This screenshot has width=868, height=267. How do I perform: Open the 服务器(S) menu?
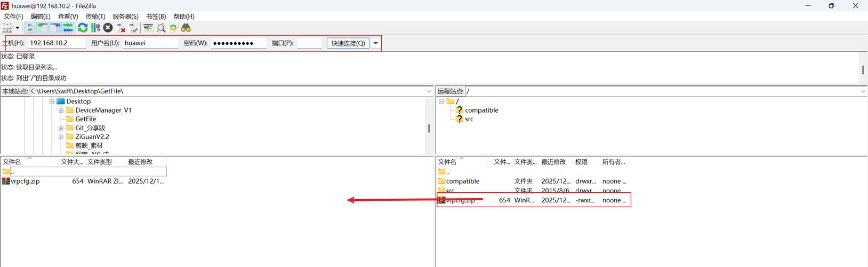coord(125,17)
